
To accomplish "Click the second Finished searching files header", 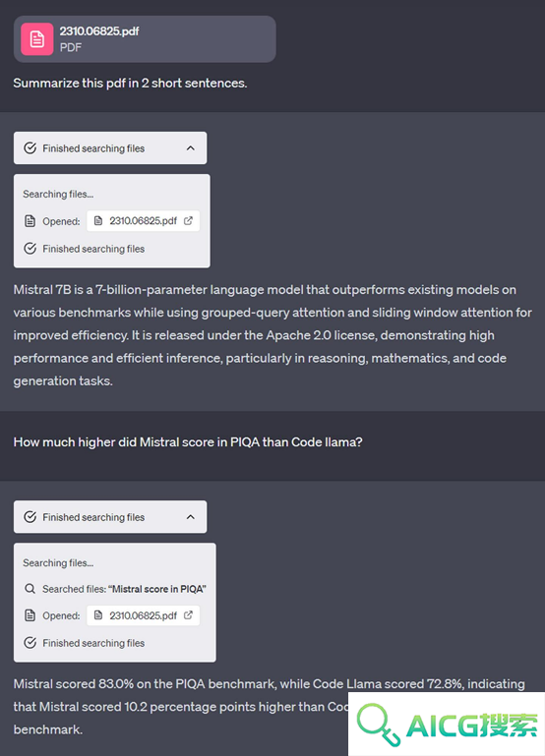I will [x=110, y=517].
